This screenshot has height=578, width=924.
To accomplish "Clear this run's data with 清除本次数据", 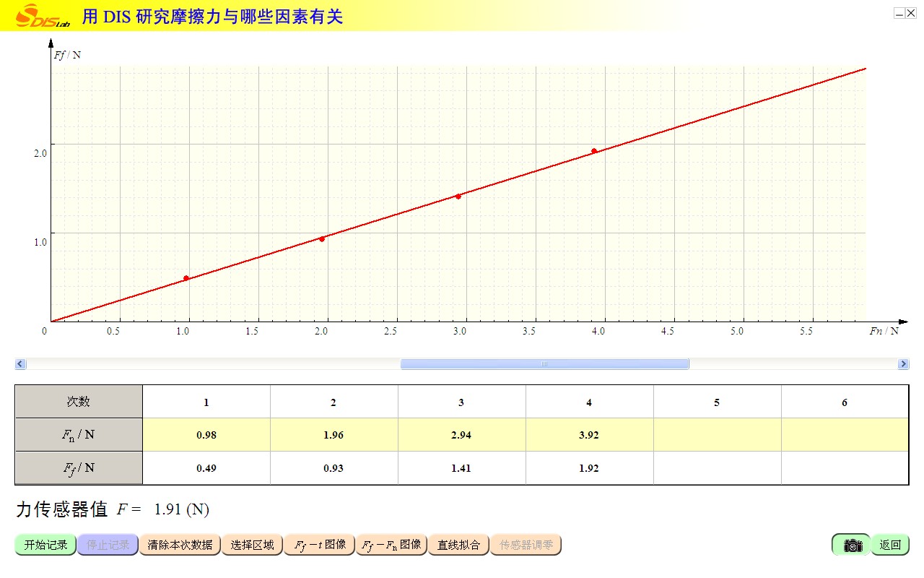I will click(180, 545).
